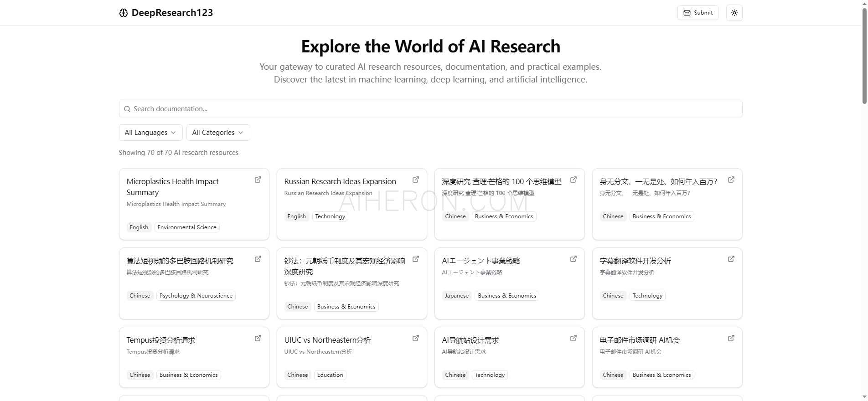Click Psychology & Neuroscience tag
Screen dimensions: 868x401
(196, 296)
